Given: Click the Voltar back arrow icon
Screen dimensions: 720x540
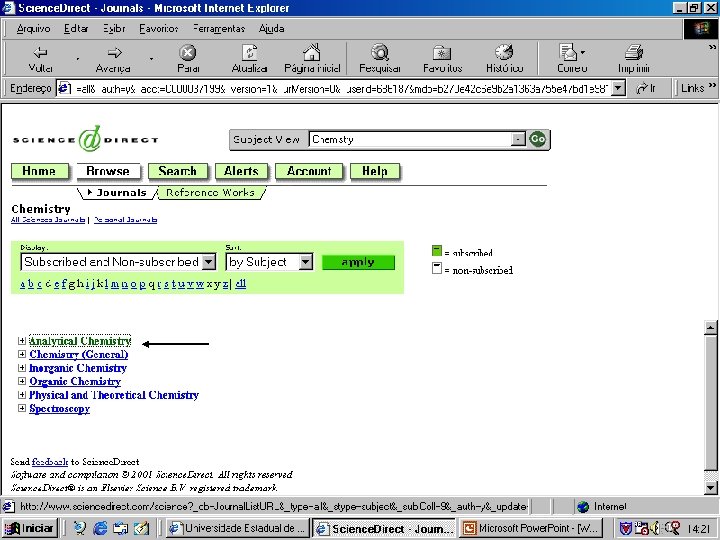Looking at the screenshot, I should point(40,52).
